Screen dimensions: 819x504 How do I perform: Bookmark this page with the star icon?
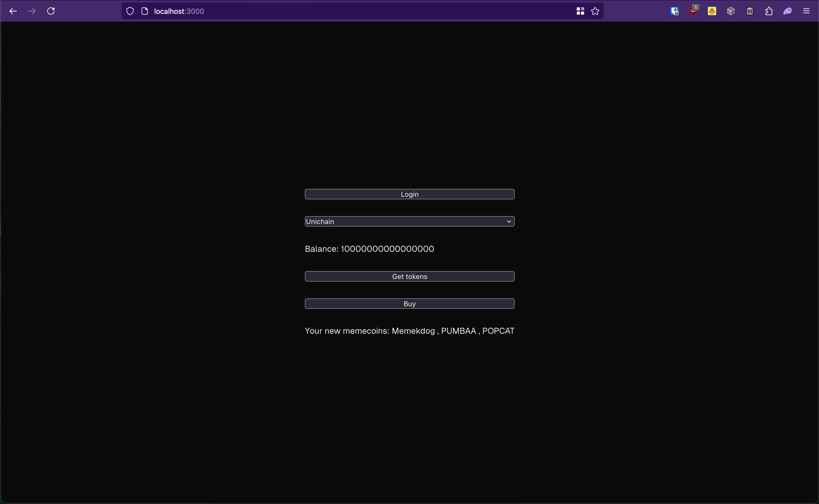595,11
